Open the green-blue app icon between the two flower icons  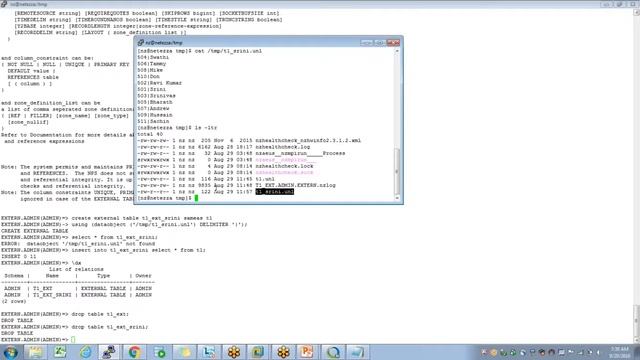pos(258,352)
